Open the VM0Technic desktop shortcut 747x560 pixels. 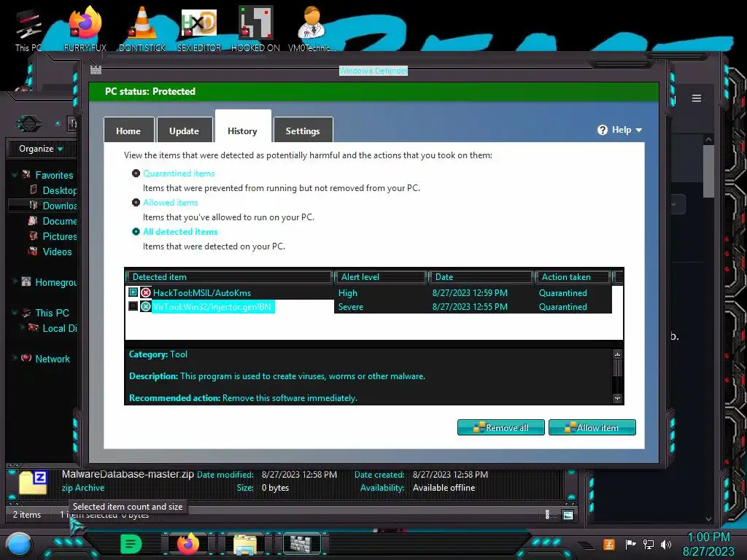[x=311, y=28]
